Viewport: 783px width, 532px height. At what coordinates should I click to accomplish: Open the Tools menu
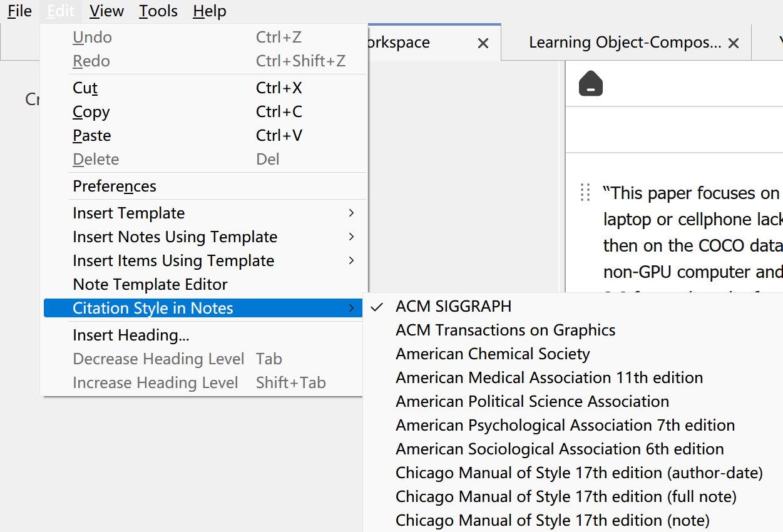(158, 11)
